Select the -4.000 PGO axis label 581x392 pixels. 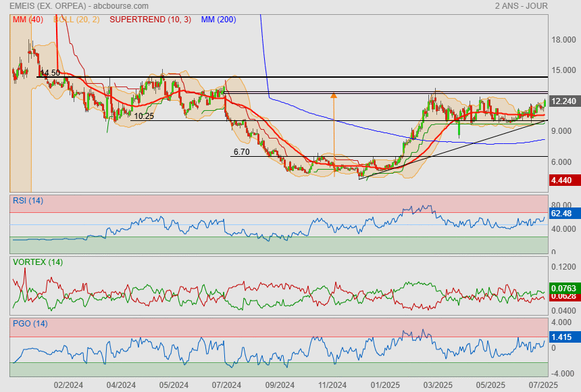click(x=563, y=374)
